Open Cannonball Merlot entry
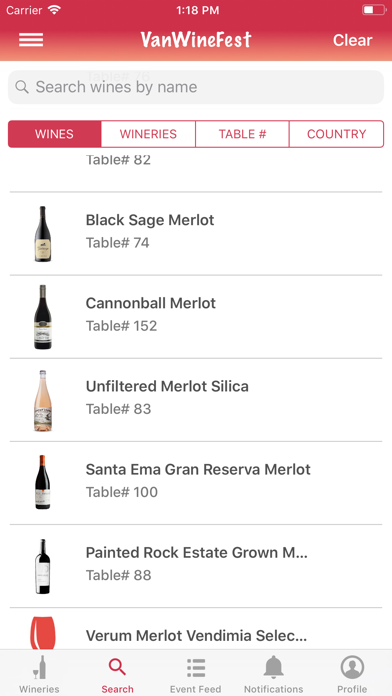The height and width of the screenshot is (696, 392). [196, 316]
